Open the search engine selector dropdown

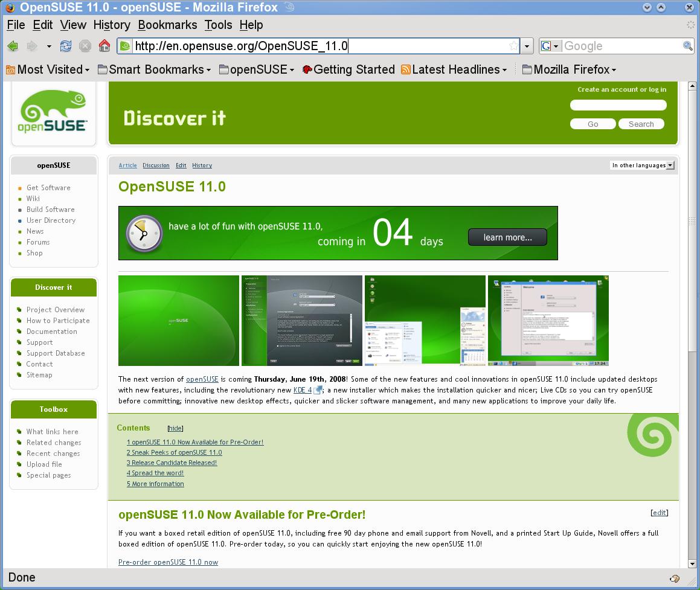(x=550, y=46)
